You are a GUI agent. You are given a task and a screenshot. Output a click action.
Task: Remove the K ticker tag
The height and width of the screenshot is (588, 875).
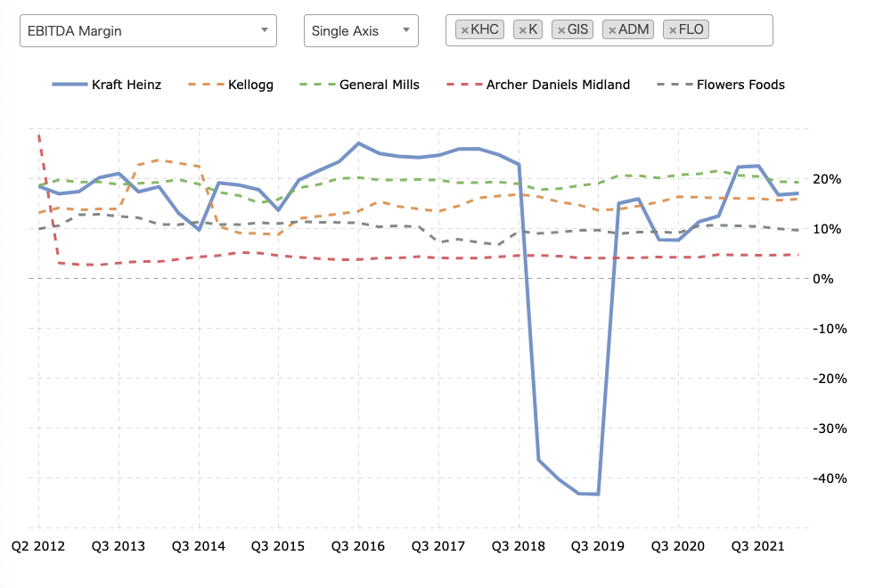(x=522, y=30)
